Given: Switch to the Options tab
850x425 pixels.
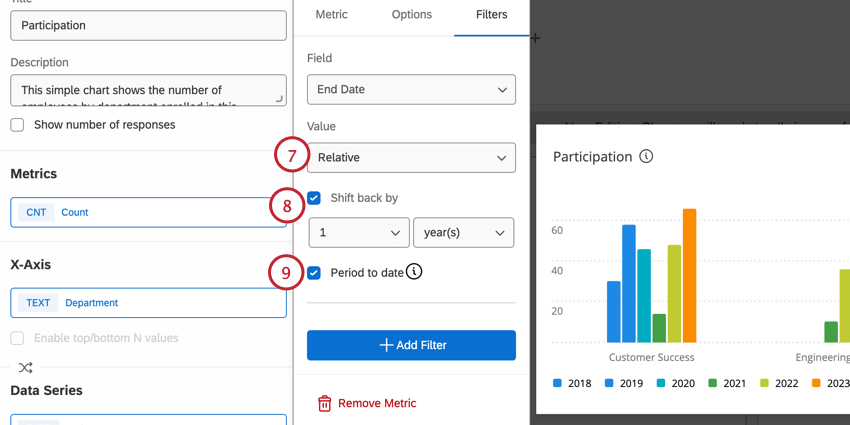Looking at the screenshot, I should click(x=412, y=15).
